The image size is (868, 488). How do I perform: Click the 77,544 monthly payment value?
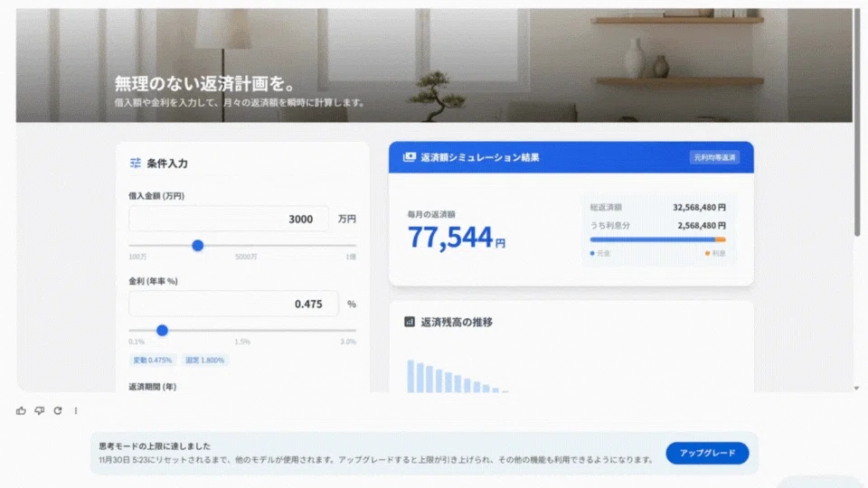[450, 238]
